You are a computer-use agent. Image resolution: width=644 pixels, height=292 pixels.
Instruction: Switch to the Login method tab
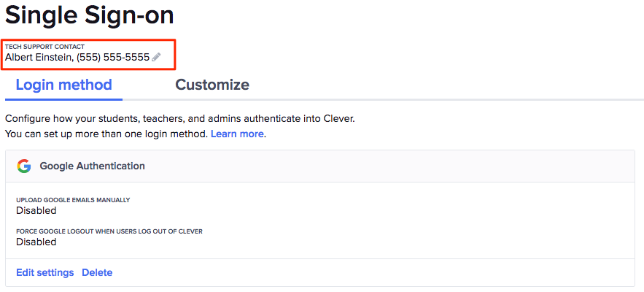coord(64,85)
